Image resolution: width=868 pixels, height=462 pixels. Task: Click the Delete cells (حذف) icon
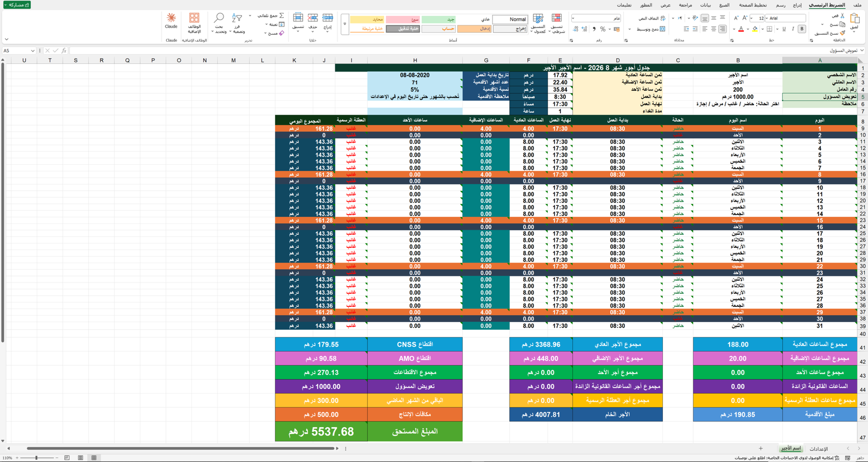tap(313, 18)
